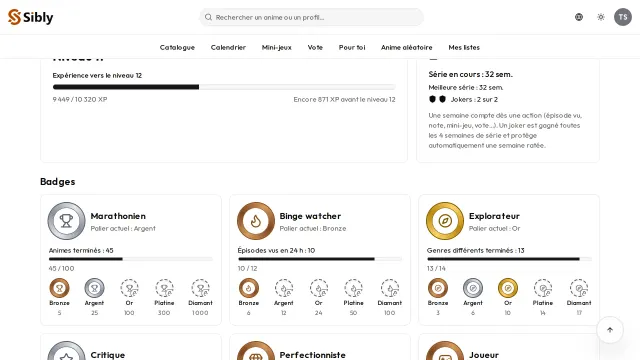Select Binge watcher locked Diamant tier icon

point(390,288)
